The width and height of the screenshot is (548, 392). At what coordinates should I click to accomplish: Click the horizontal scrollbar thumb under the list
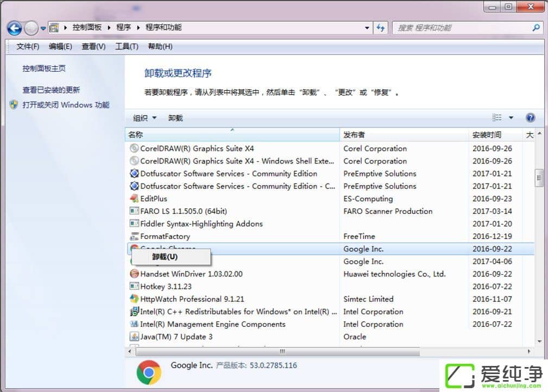[282, 351]
